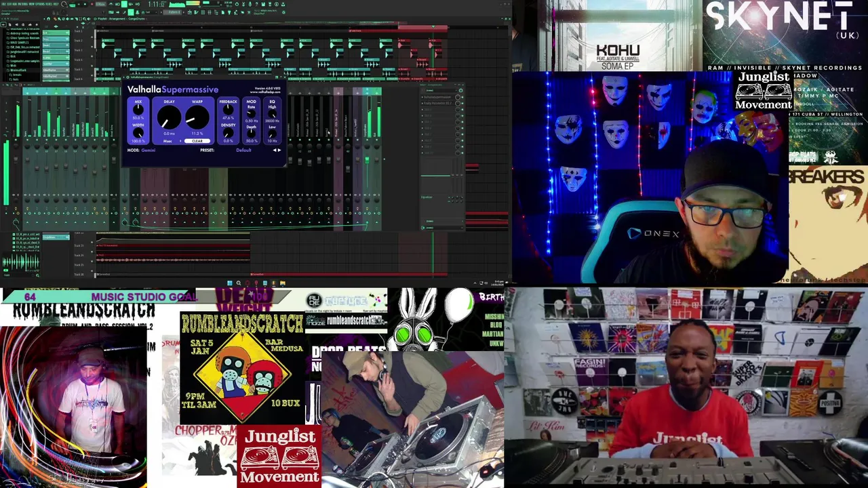This screenshot has width=868, height=488.
Task: Open the Fruity Parametric EQ 2 slot
Action: pyautogui.click(x=437, y=103)
